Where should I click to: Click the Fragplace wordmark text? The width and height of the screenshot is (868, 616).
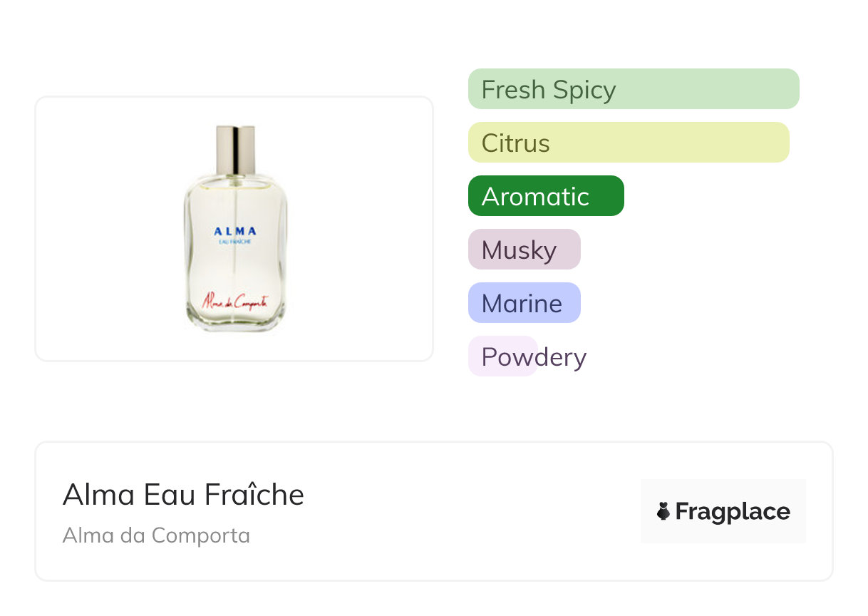[x=733, y=511]
